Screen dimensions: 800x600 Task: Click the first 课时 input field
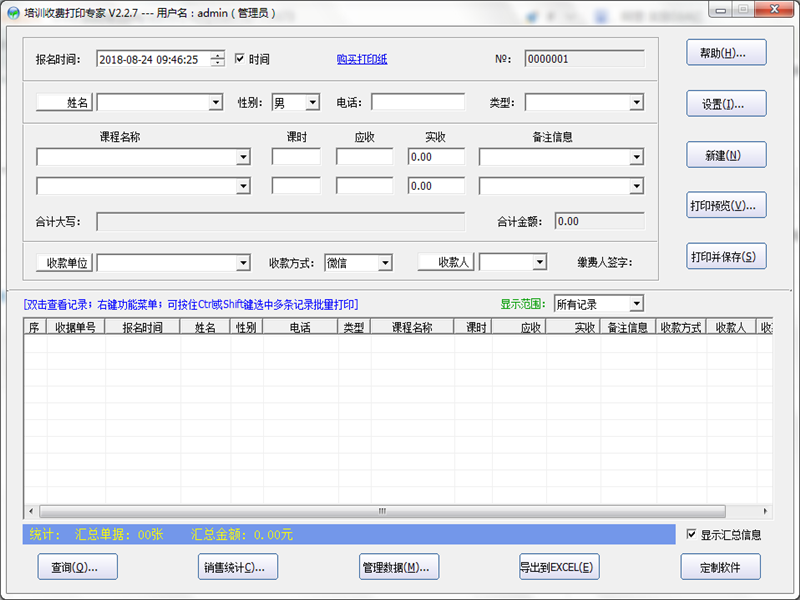click(x=296, y=157)
